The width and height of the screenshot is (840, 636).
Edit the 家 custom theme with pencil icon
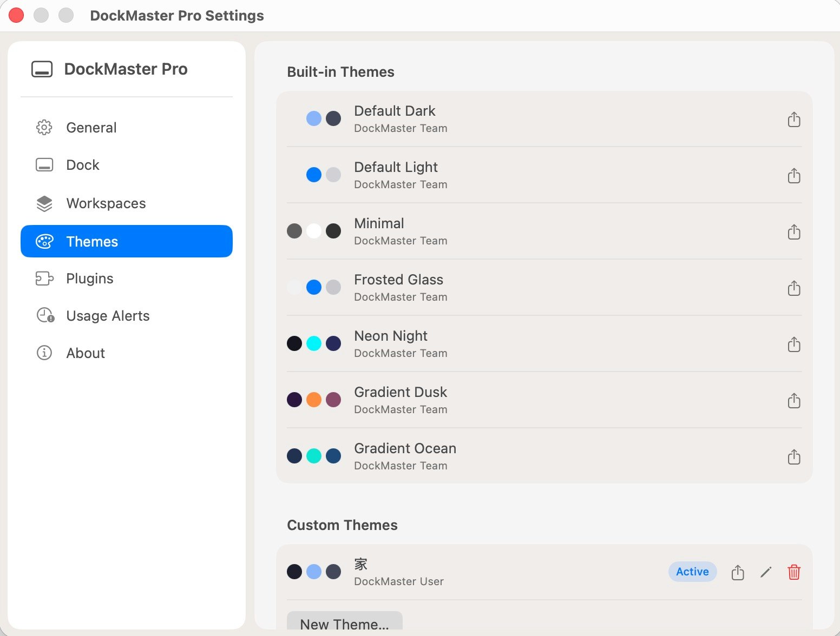(x=766, y=572)
